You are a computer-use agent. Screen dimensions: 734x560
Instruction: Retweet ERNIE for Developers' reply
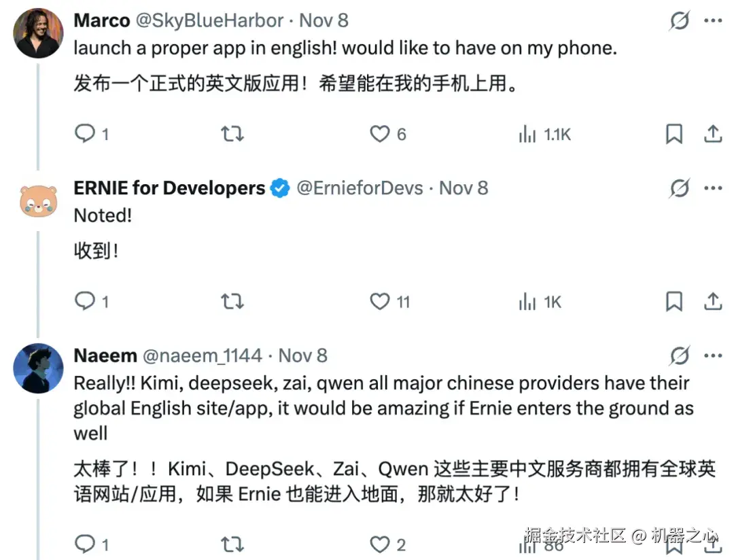tap(232, 301)
